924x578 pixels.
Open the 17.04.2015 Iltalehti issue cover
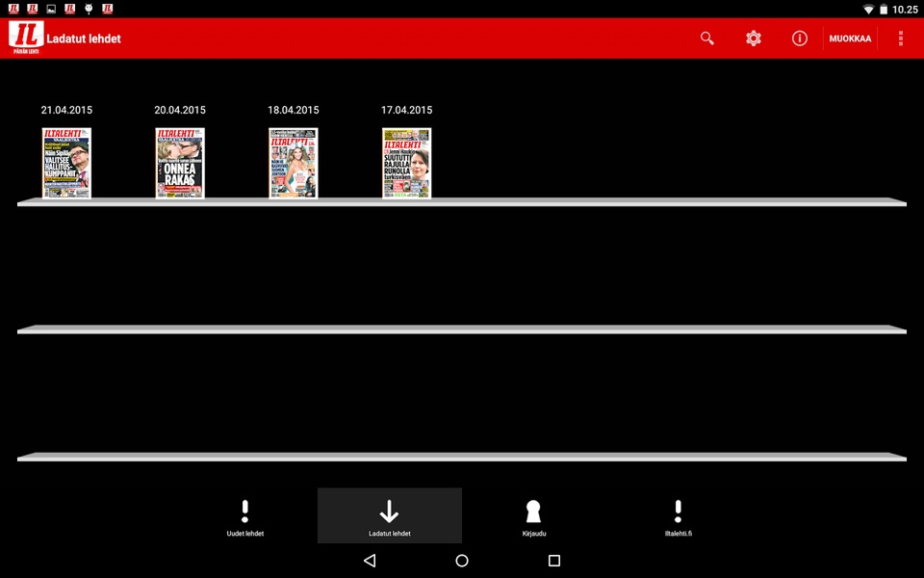pos(406,164)
